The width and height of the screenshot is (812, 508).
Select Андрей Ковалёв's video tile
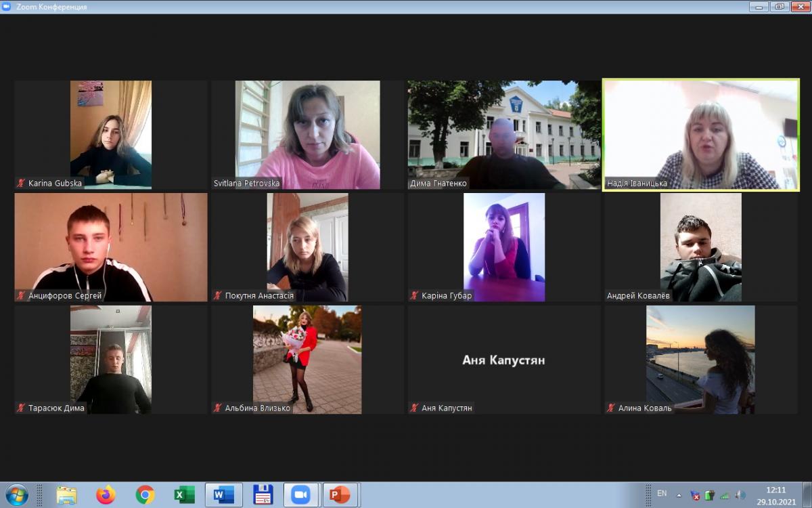700,247
